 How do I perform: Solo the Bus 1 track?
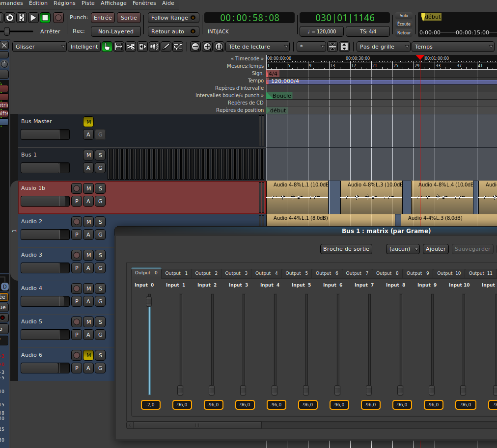100,155
